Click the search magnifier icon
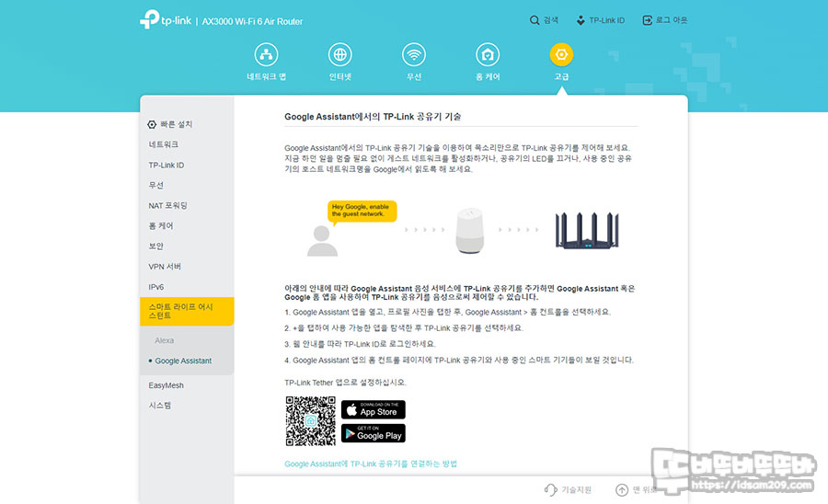Screen dimensions: 828x504 [x=535, y=20]
